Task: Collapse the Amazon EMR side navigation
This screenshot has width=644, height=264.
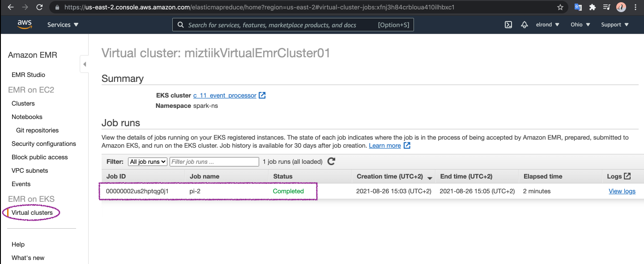Action: [84, 64]
